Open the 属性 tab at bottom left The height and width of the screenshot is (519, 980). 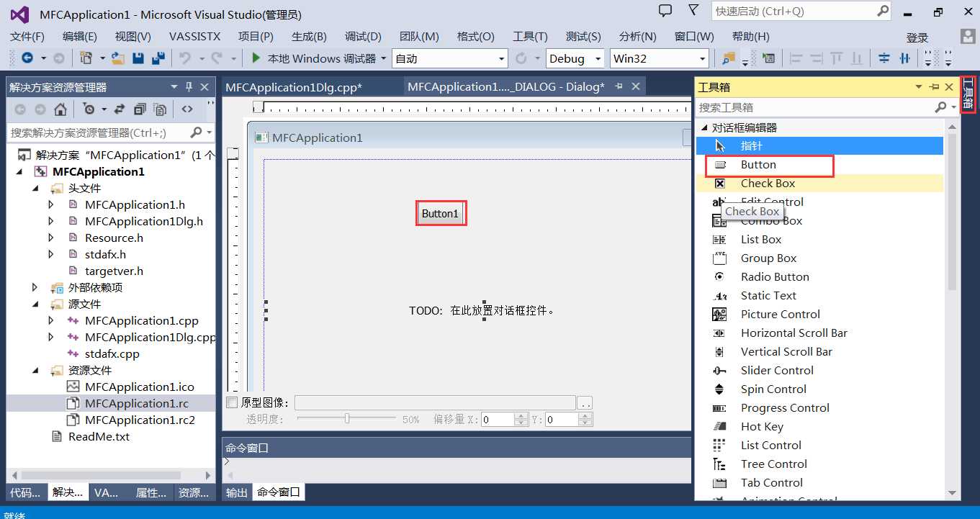151,492
